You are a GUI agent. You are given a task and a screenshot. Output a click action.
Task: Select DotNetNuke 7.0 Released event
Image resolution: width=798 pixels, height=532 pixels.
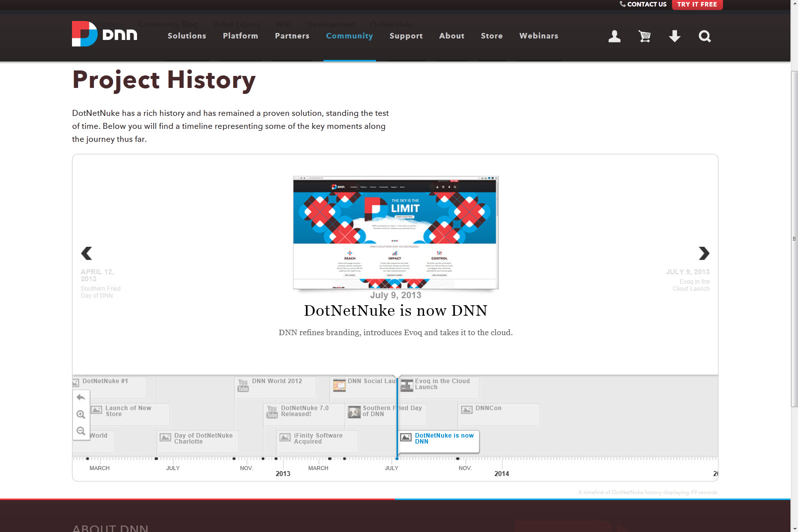tap(304, 411)
